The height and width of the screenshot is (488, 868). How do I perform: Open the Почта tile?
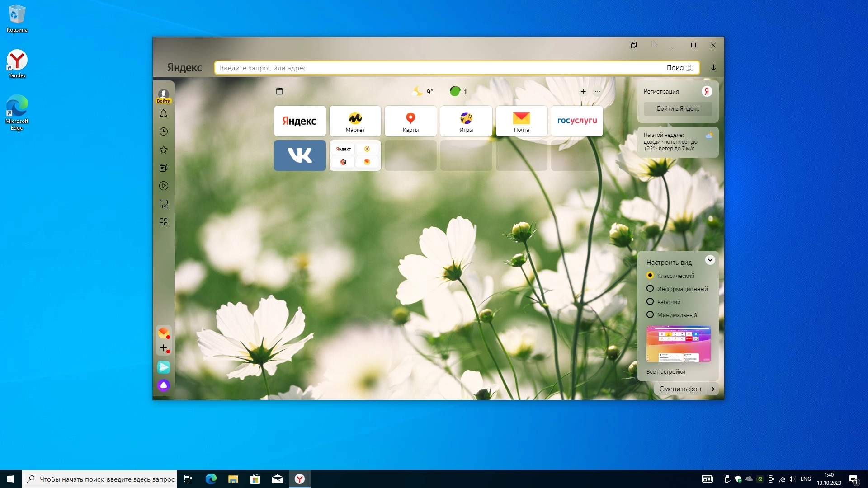click(521, 121)
